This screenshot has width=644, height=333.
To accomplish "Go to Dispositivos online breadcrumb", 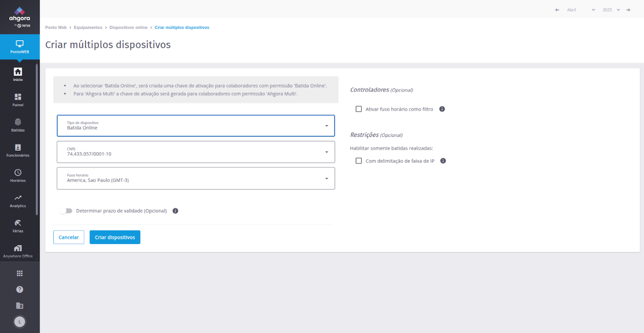I will coord(128,28).
